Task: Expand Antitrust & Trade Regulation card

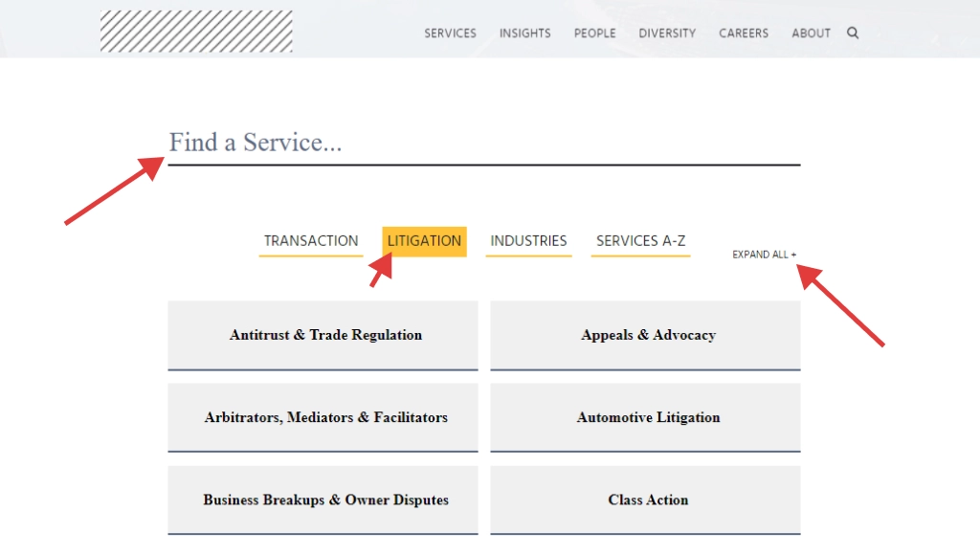Action: click(323, 336)
